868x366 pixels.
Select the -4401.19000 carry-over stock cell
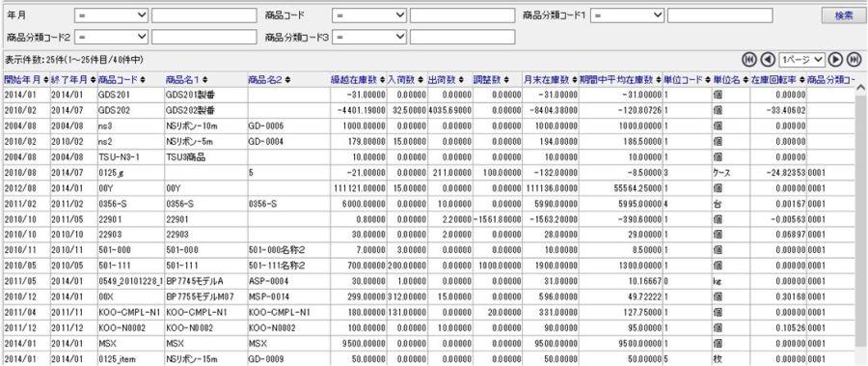(358, 110)
